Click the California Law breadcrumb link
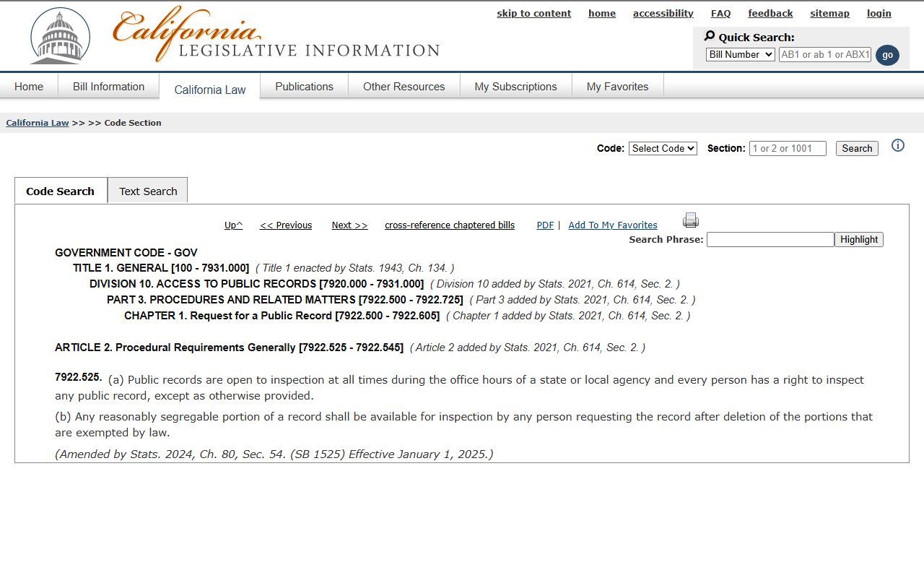The image size is (924, 578). (38, 123)
